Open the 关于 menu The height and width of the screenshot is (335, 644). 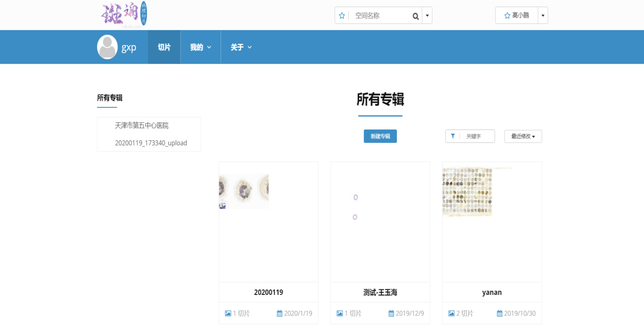(241, 47)
